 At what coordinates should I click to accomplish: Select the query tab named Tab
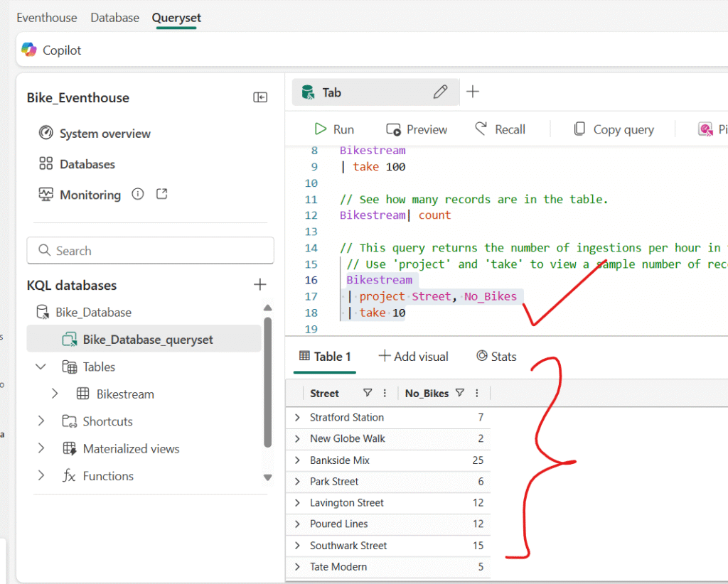pos(375,92)
